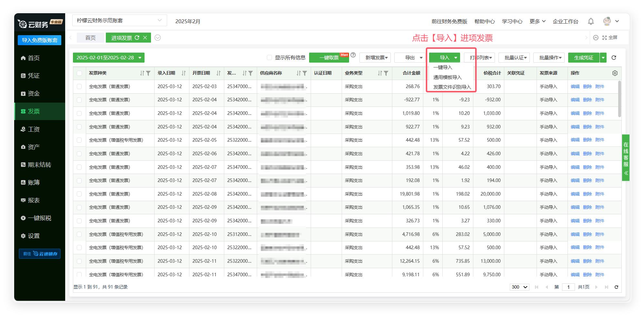
Task: Select 发票文件识别导入 from the import menu
Action: pyautogui.click(x=452, y=87)
